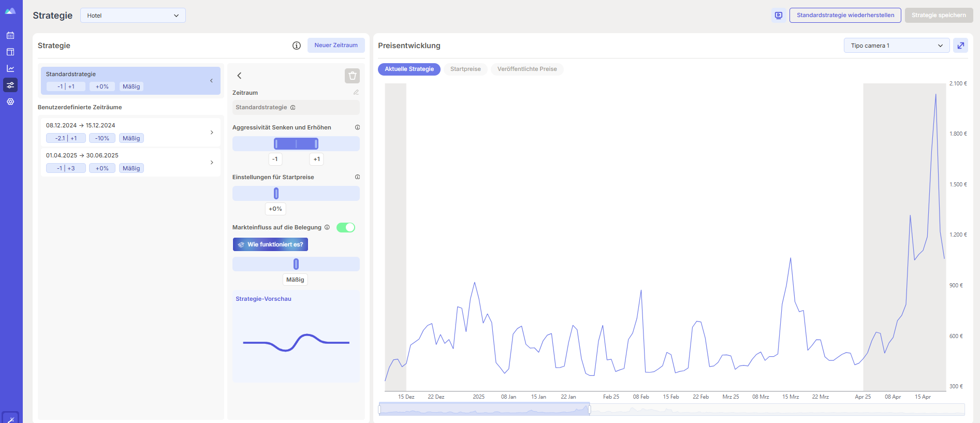Image resolution: width=980 pixels, height=423 pixels.
Task: Open the layout panel sidebar icon
Action: click(10, 52)
